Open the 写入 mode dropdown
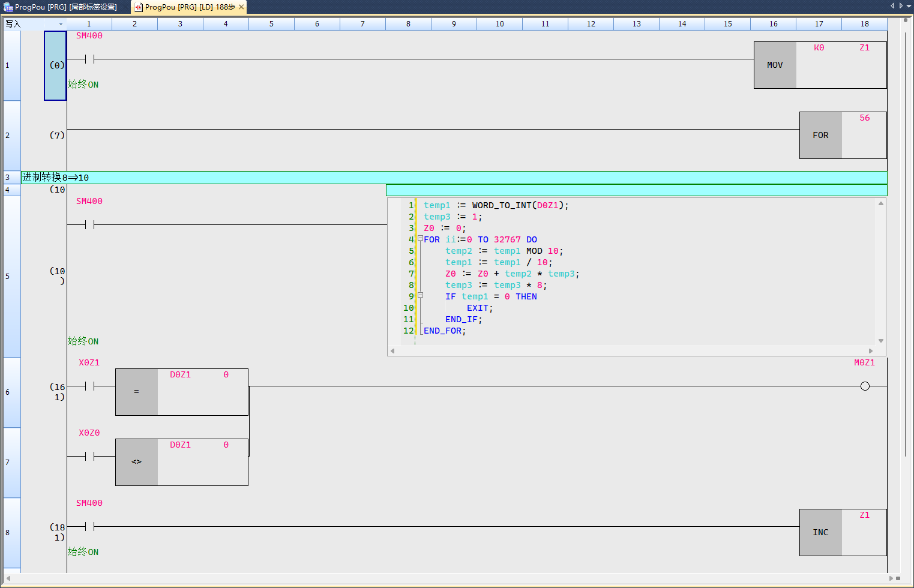Viewport: 914px width, 588px height. click(61, 24)
